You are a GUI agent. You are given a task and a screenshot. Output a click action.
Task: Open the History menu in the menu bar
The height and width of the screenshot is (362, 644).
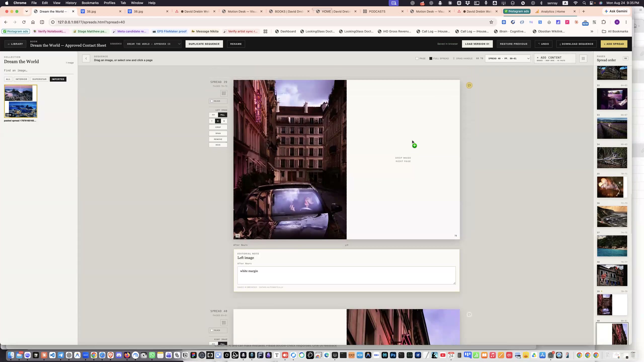[x=71, y=3]
